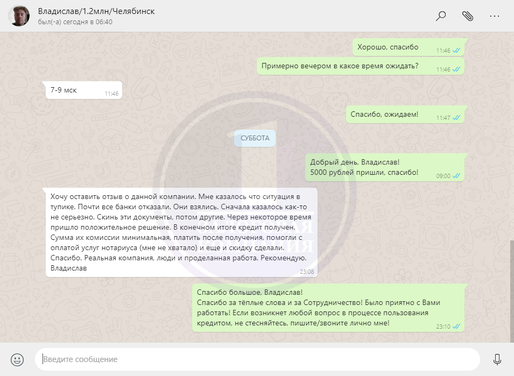Click message Примерно вечером в какое время ожидать?
The width and height of the screenshot is (514, 376).
(361, 66)
